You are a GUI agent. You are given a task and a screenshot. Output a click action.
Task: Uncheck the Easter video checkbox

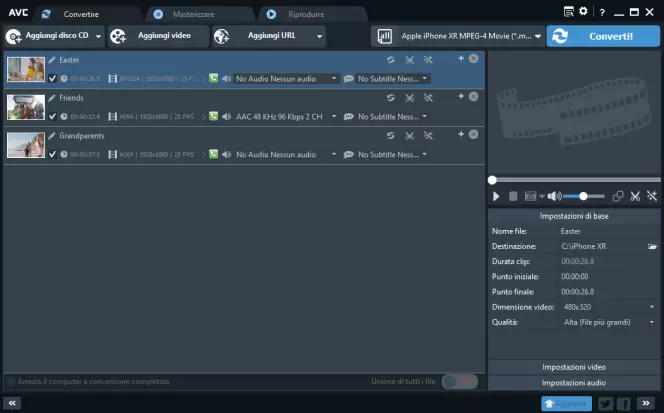tap(52, 78)
